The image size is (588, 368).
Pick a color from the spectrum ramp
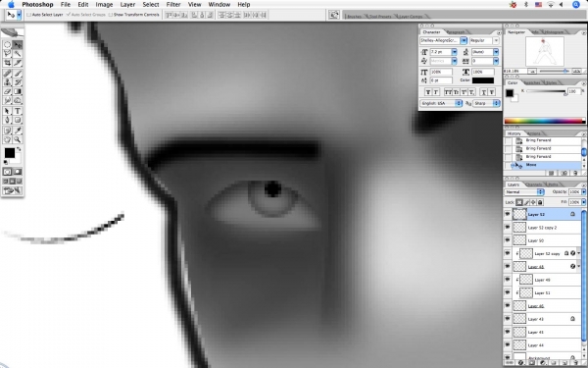click(544, 121)
